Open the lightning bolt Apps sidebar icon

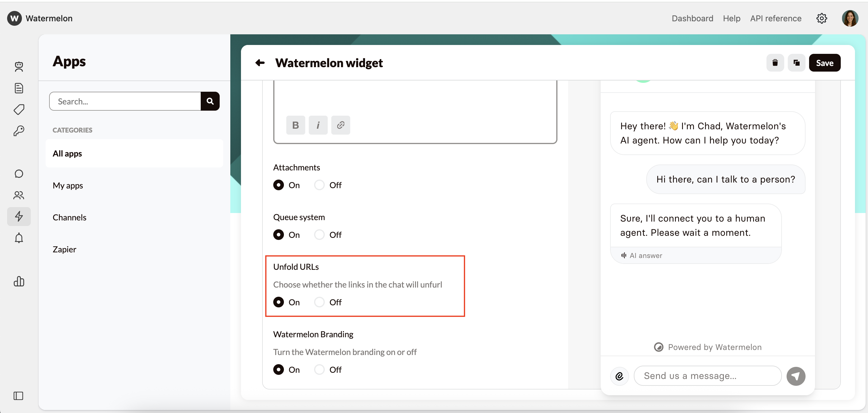(x=19, y=216)
